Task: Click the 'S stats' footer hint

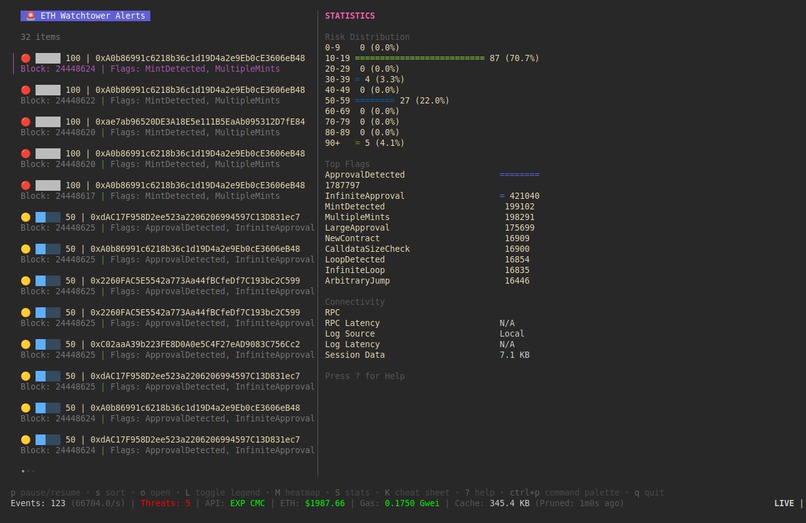Action: (355, 493)
